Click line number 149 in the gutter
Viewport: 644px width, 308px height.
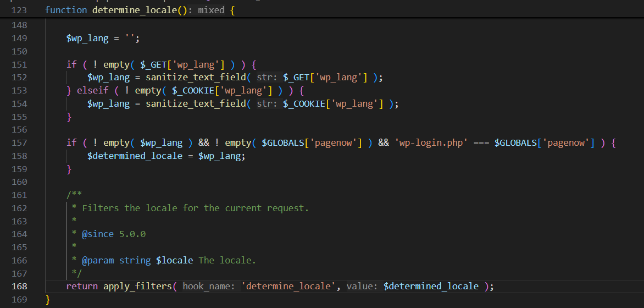[x=19, y=38]
